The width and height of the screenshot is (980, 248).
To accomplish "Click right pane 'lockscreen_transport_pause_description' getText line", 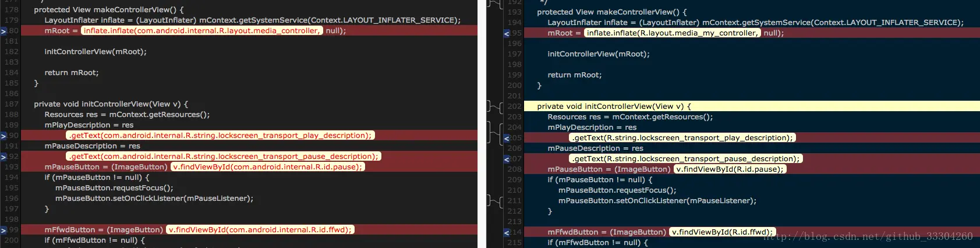I will 685,159.
